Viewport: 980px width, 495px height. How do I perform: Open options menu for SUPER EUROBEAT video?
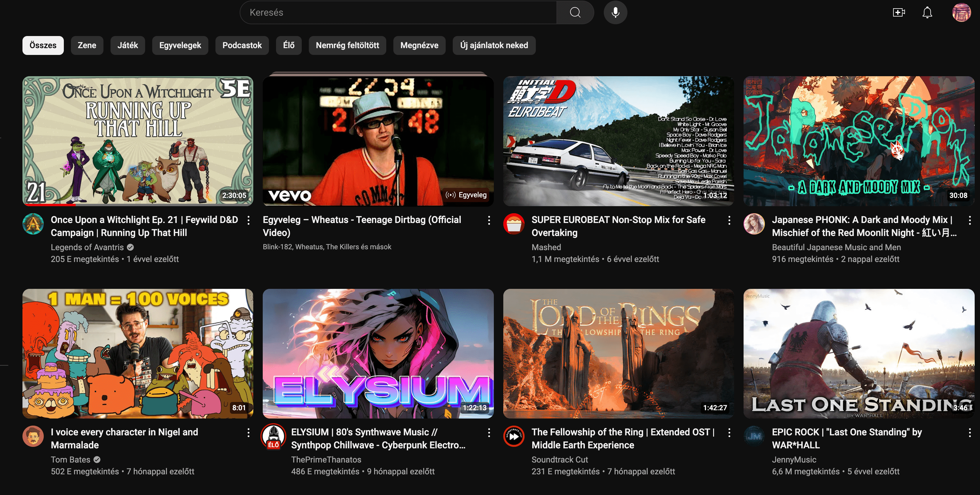tap(729, 220)
